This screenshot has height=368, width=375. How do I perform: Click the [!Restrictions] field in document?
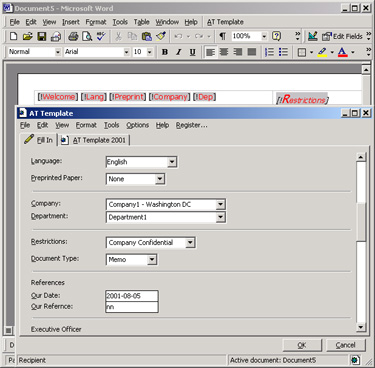(302, 99)
